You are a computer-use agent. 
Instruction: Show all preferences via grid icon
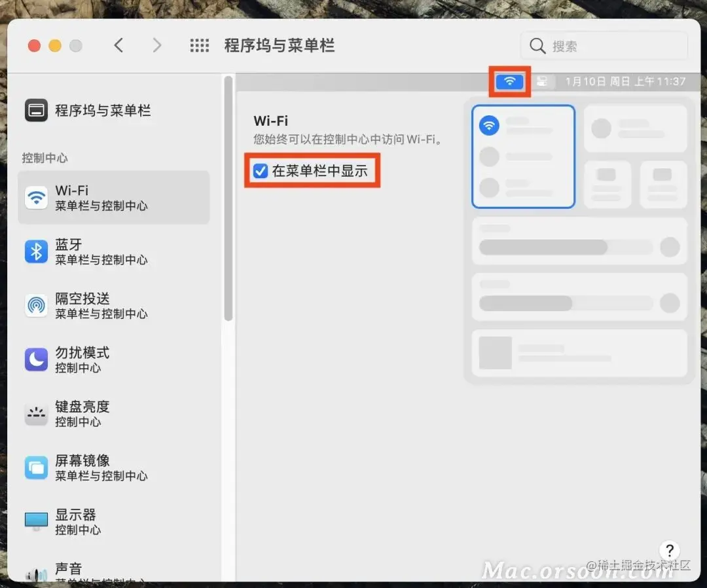pyautogui.click(x=199, y=45)
